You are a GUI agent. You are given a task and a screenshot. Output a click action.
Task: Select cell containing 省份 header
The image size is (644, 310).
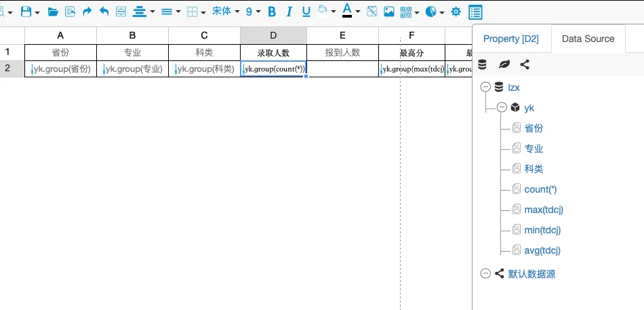[x=60, y=52]
